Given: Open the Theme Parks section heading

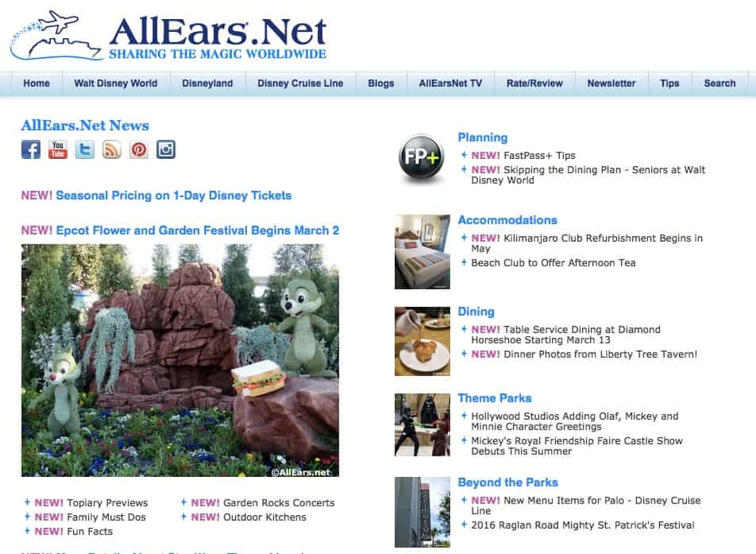Looking at the screenshot, I should [495, 398].
